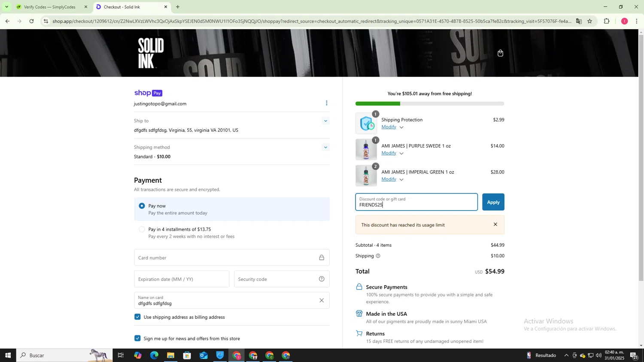Click the volume speaker tray icon

(x=599, y=355)
